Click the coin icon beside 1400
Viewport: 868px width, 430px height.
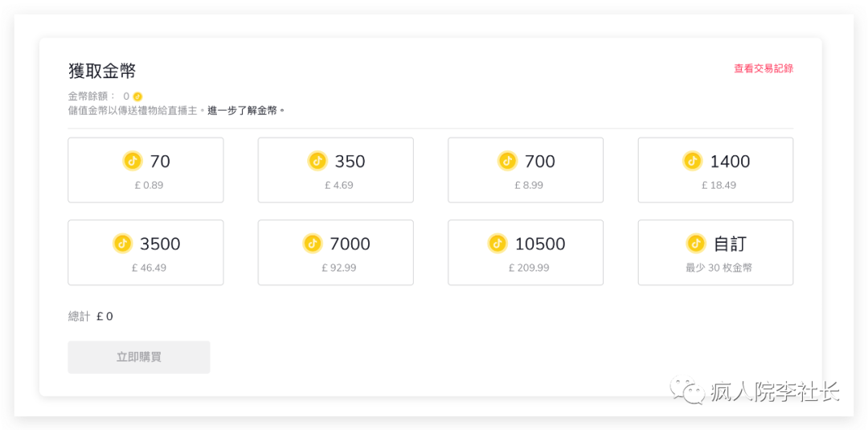(693, 161)
